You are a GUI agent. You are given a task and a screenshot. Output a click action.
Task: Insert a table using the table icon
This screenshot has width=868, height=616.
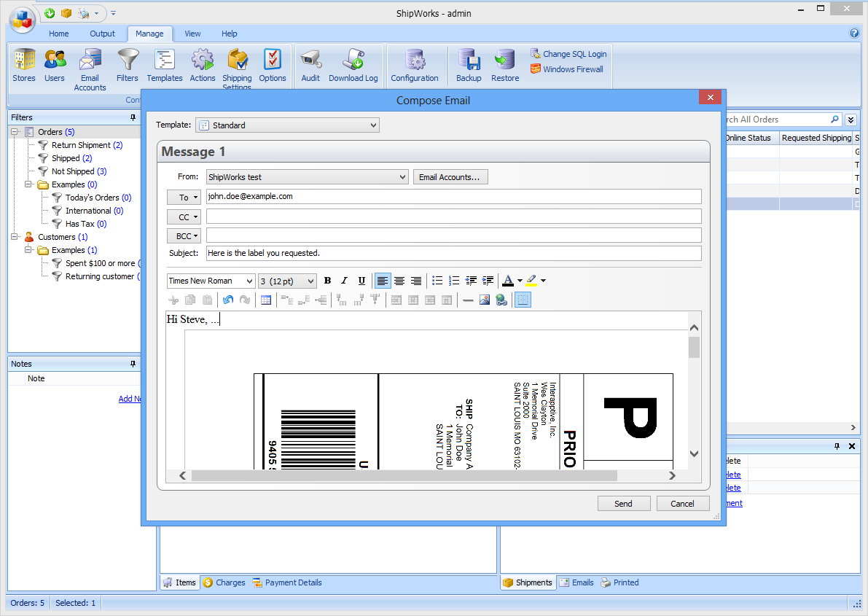coord(266,299)
